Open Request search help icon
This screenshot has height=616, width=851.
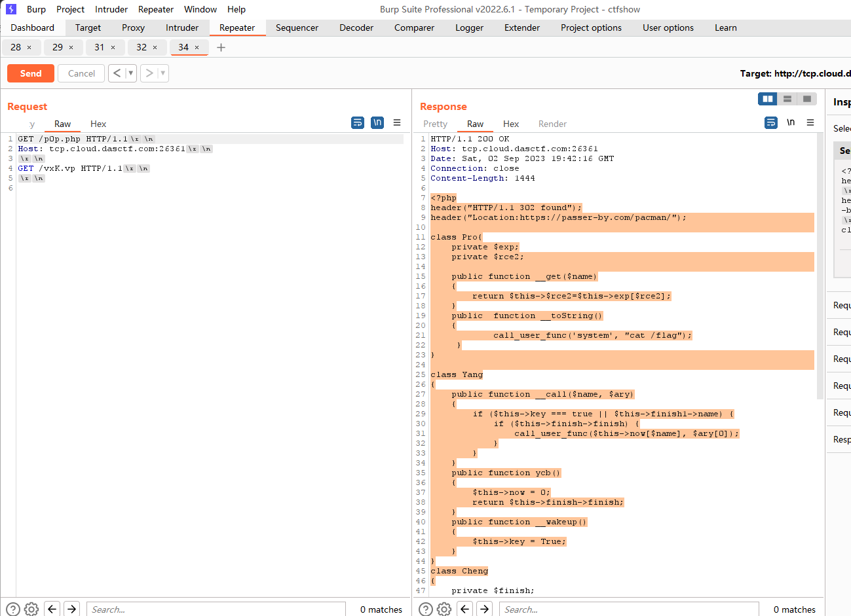click(12, 609)
